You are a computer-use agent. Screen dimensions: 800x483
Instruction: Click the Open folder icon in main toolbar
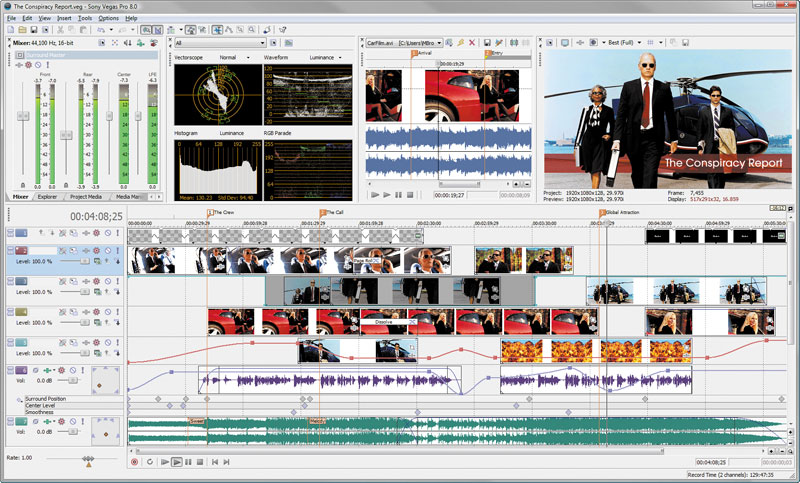(x=21, y=30)
